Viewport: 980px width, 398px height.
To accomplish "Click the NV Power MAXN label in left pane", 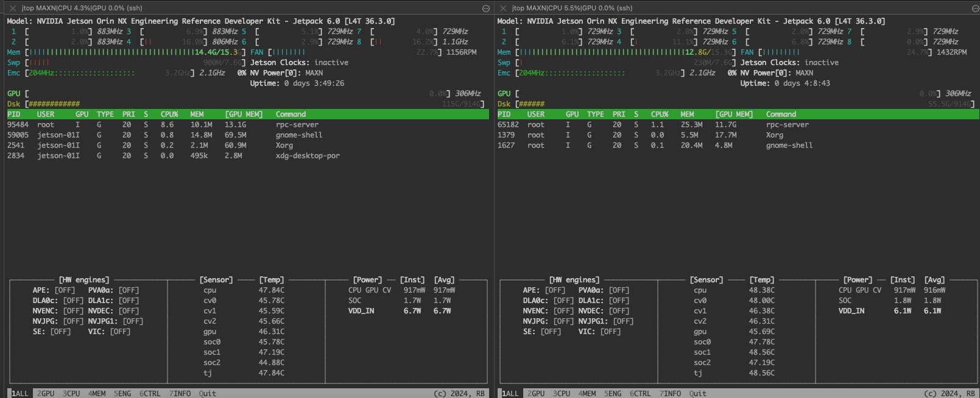I will pyautogui.click(x=286, y=73).
